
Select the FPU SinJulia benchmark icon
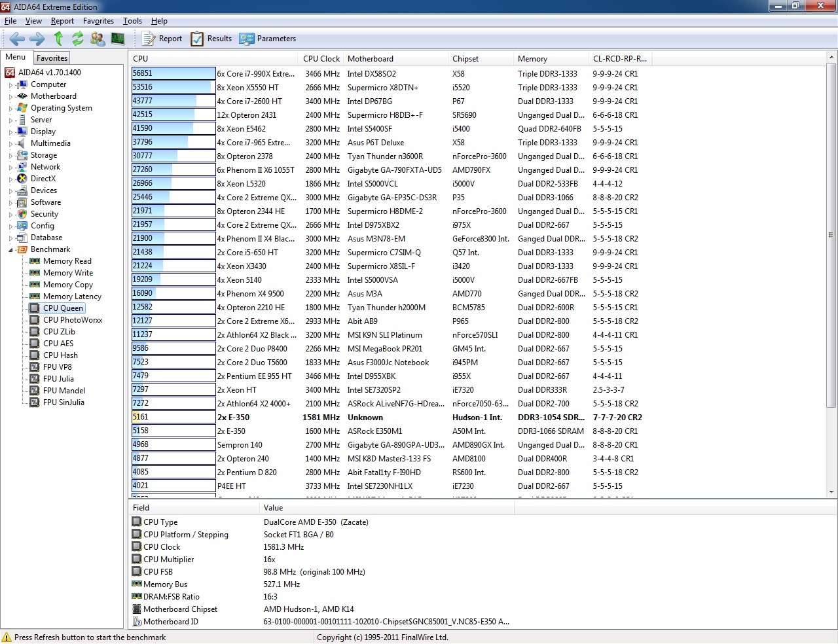click(35, 402)
